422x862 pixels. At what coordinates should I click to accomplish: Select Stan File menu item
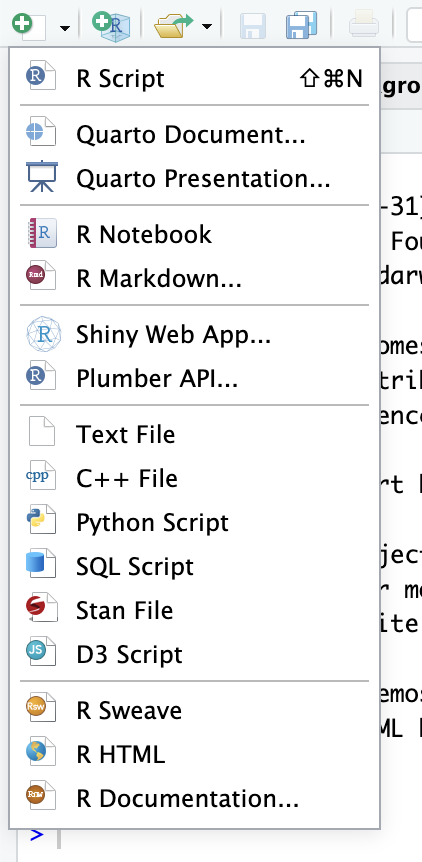click(x=195, y=610)
